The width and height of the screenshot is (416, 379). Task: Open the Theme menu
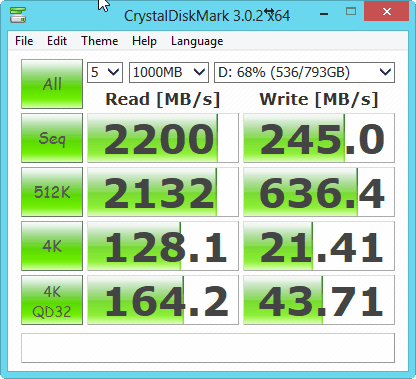pyautogui.click(x=100, y=41)
